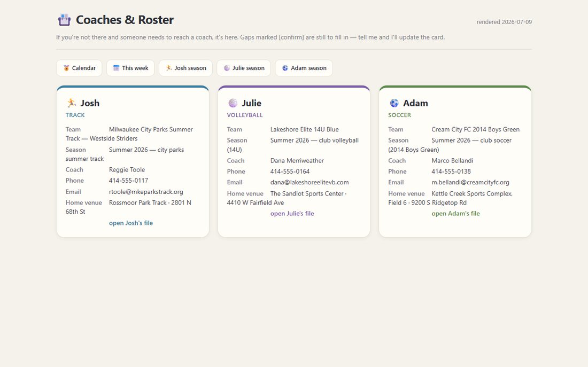Click the medal icon on the Calendar tab
This screenshot has width=588, height=367.
point(66,68)
